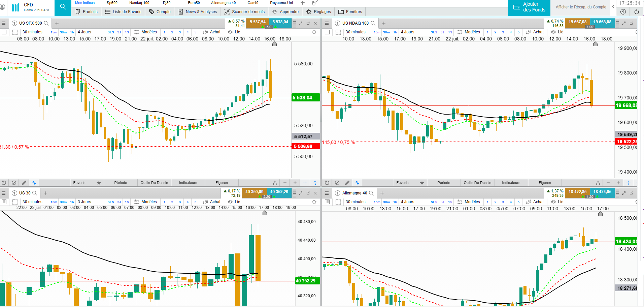Open the 4 Jours range dropdown on US SPX 500

click(x=84, y=32)
